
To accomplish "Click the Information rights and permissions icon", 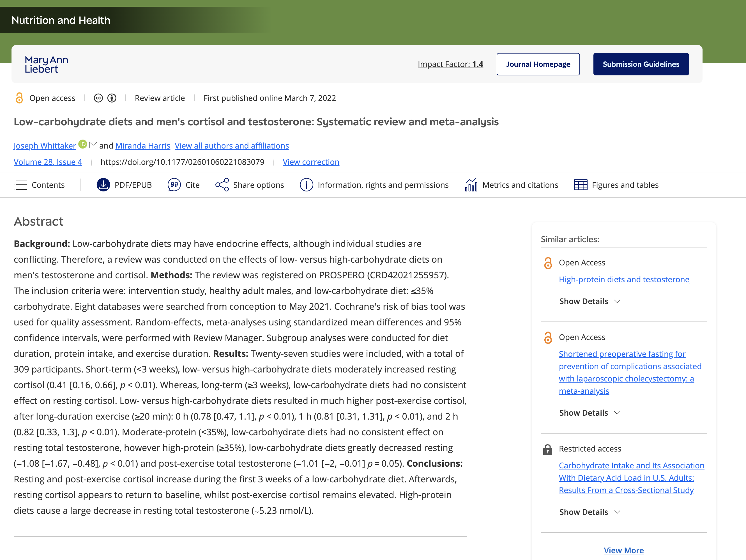I will tap(306, 185).
